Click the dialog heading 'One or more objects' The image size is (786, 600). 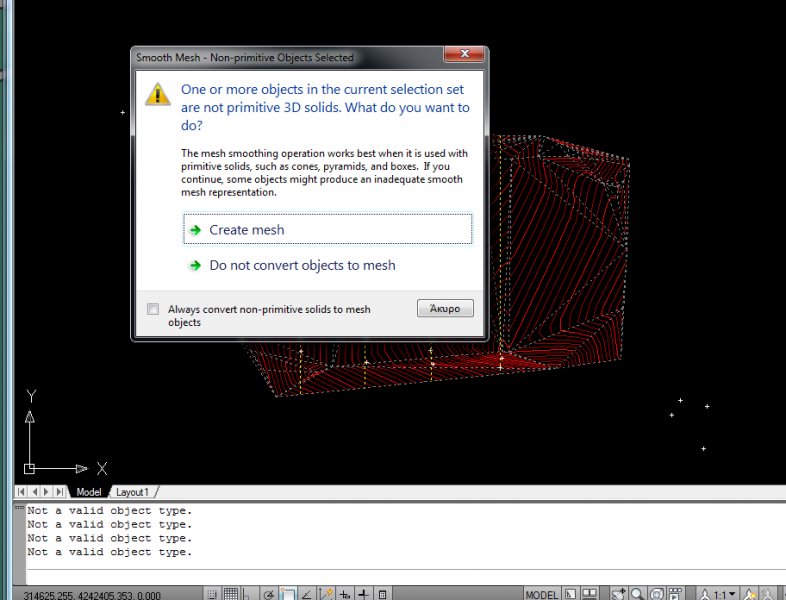click(325, 107)
